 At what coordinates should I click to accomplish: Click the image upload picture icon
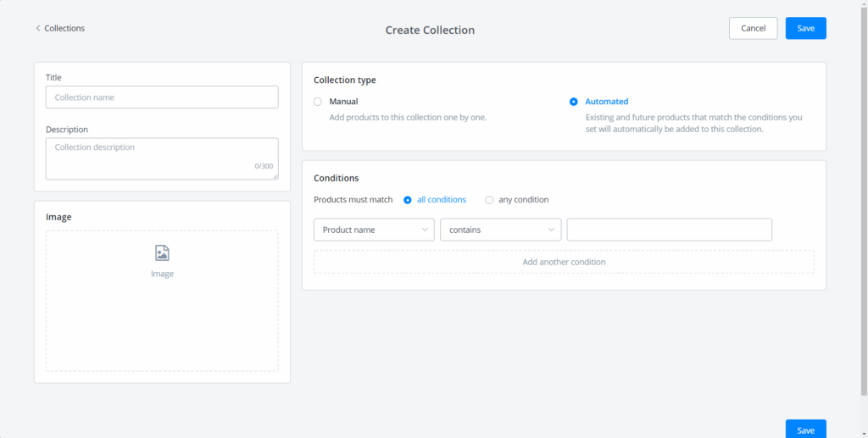pyautogui.click(x=162, y=253)
